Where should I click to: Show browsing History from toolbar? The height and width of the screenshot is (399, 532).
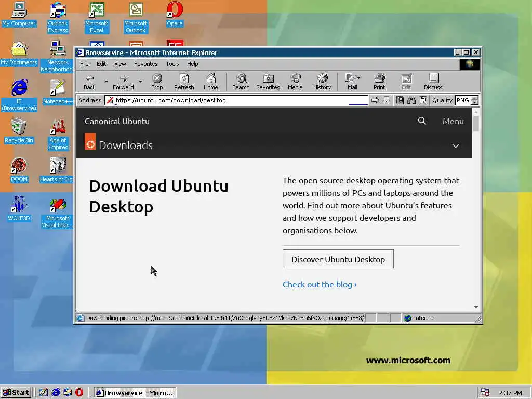[322, 82]
